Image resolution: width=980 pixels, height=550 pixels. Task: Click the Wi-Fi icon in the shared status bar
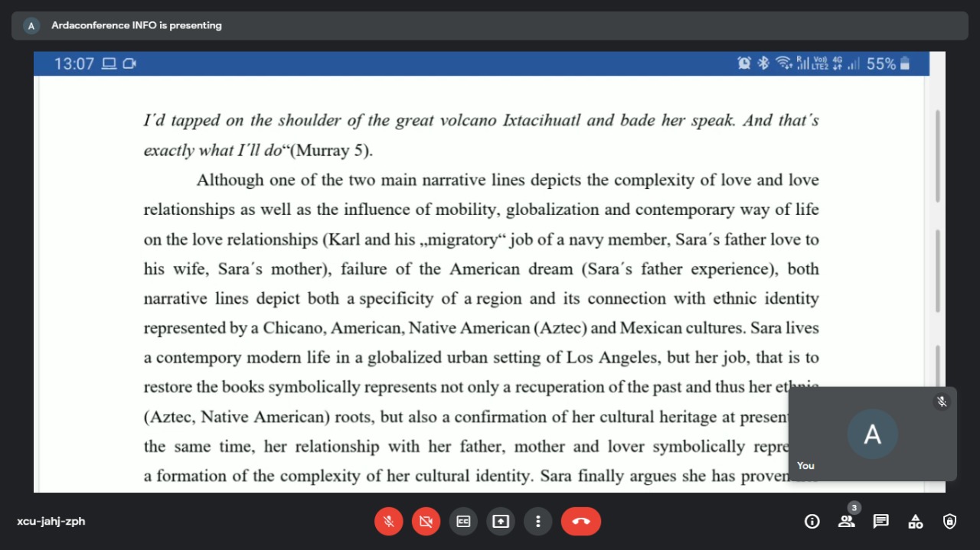(x=783, y=63)
